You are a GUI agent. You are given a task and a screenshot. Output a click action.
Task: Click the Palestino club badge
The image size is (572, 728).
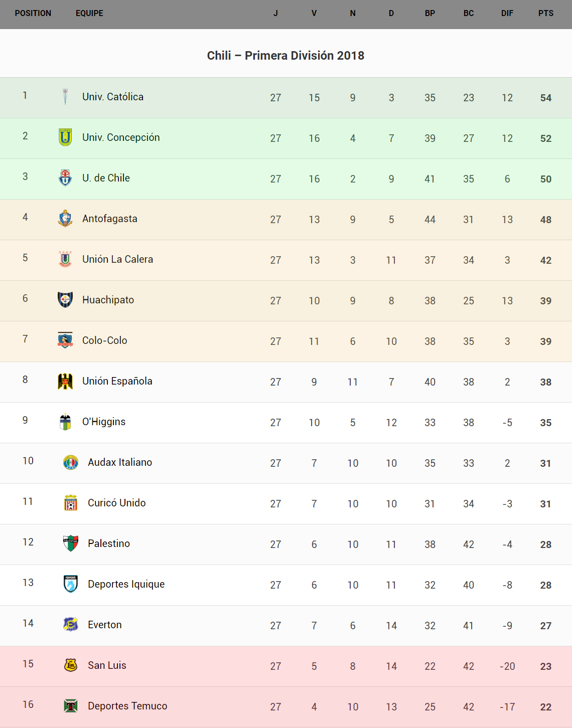click(71, 543)
